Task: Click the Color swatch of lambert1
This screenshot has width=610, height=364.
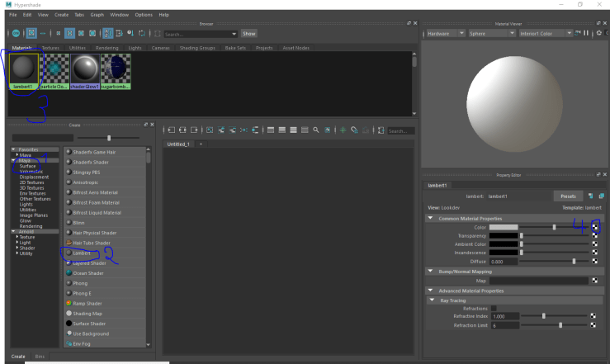Action: [503, 227]
